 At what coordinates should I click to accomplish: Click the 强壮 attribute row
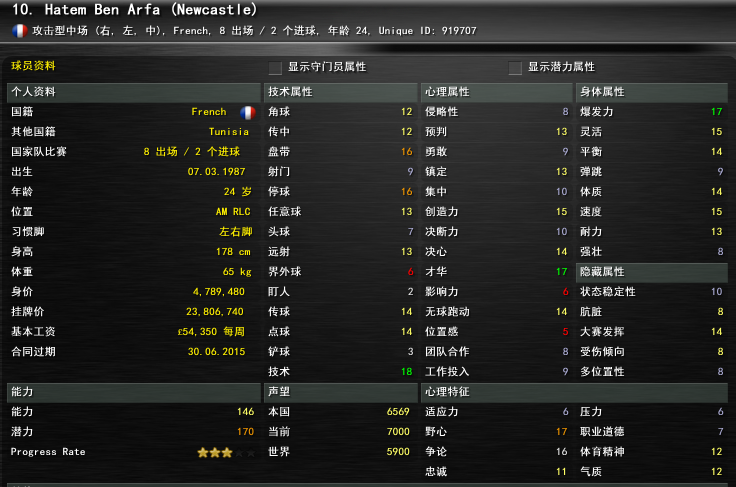(652, 252)
